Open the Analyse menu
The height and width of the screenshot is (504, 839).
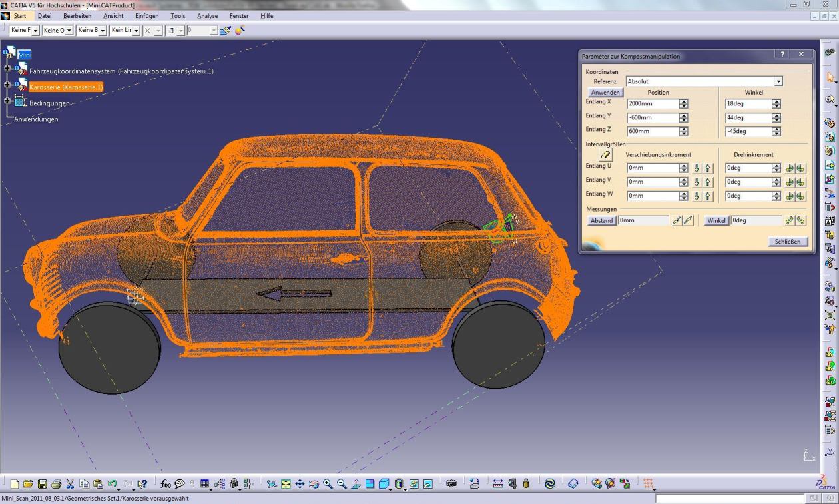[x=207, y=16]
